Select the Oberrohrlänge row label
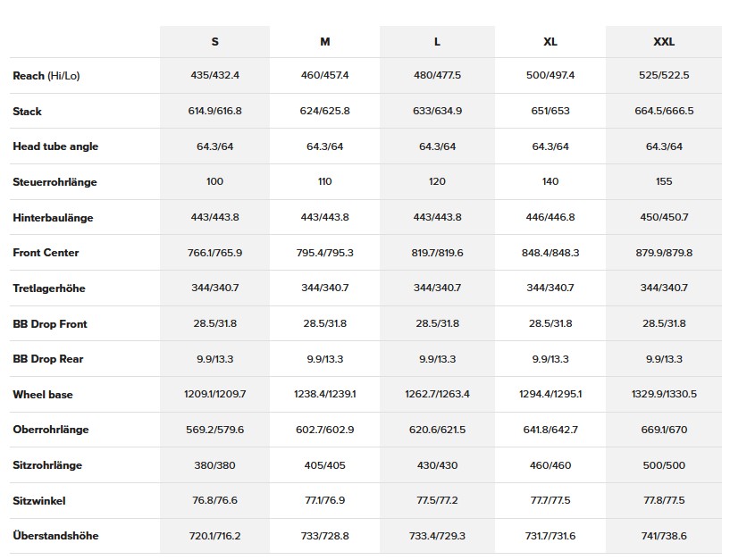The image size is (730, 560). (x=51, y=430)
